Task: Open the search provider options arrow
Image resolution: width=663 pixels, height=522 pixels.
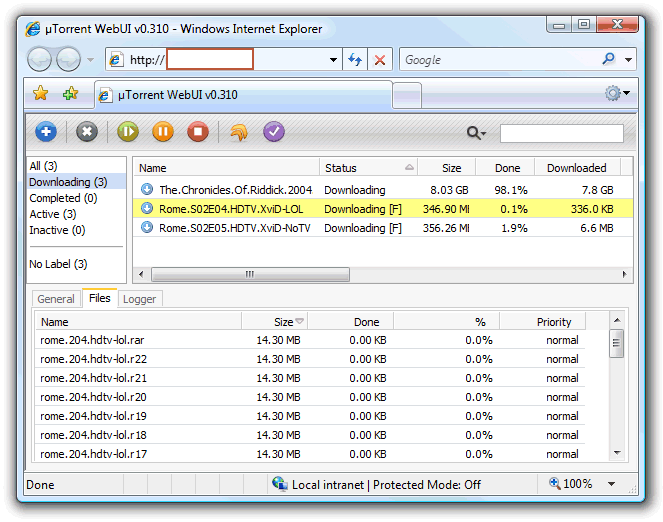Action: 628,60
